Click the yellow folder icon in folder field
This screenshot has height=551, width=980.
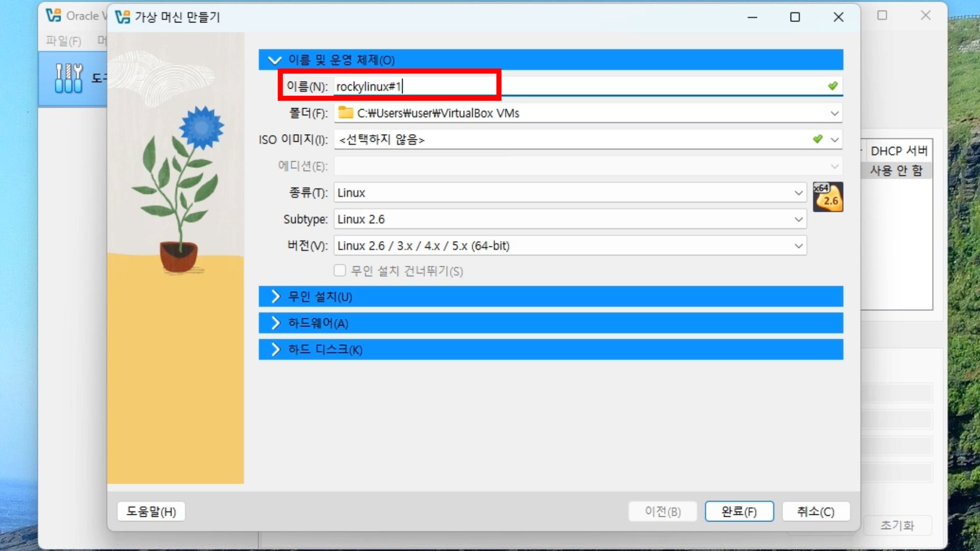click(346, 113)
